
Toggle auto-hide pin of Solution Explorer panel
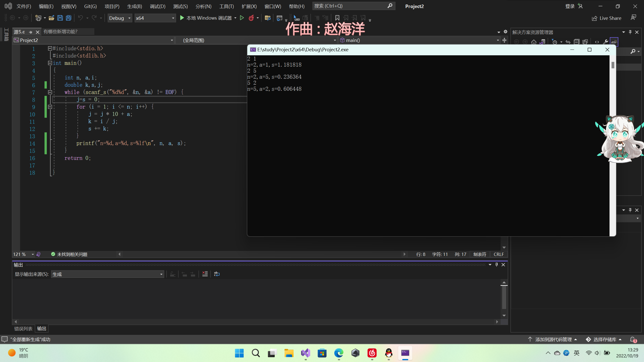pyautogui.click(x=630, y=32)
